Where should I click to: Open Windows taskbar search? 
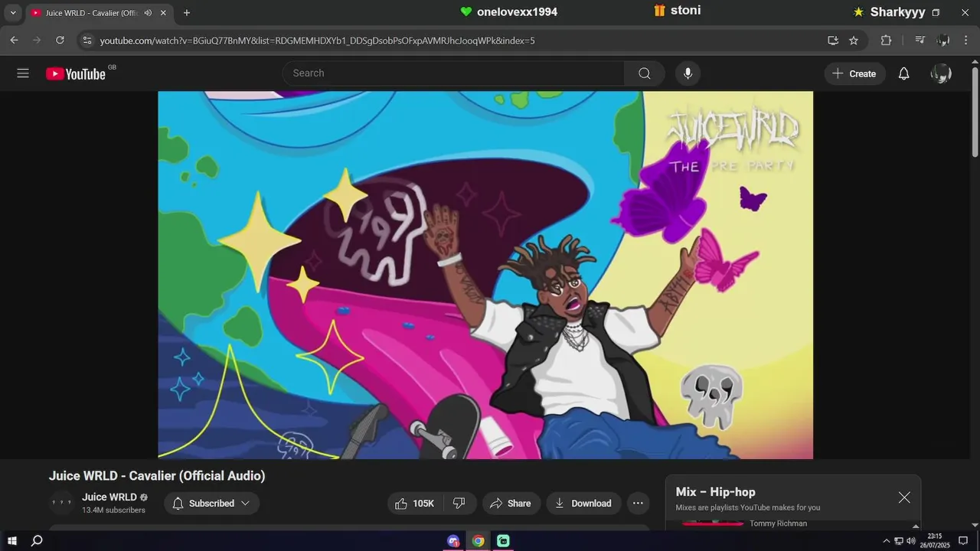point(37,541)
